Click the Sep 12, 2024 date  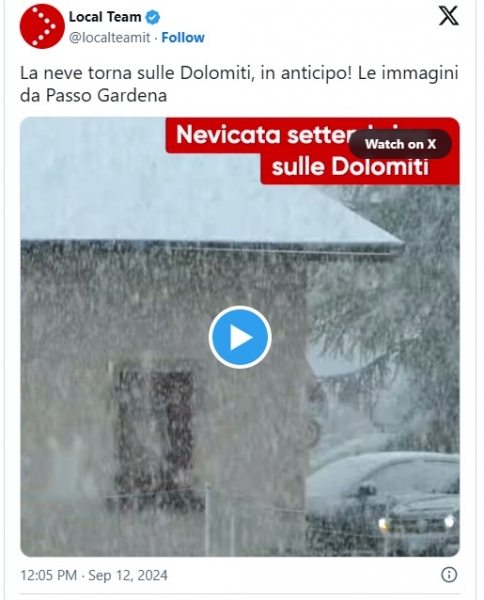128,575
